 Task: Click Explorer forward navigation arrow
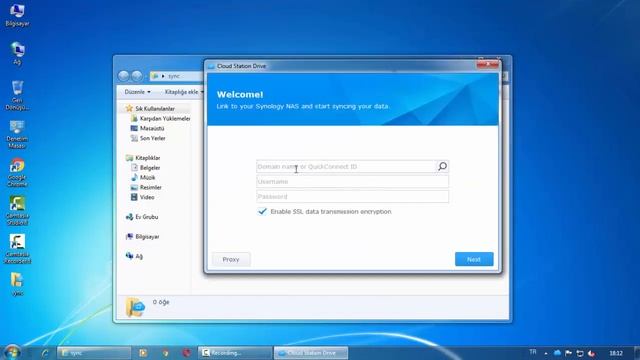[x=137, y=76]
